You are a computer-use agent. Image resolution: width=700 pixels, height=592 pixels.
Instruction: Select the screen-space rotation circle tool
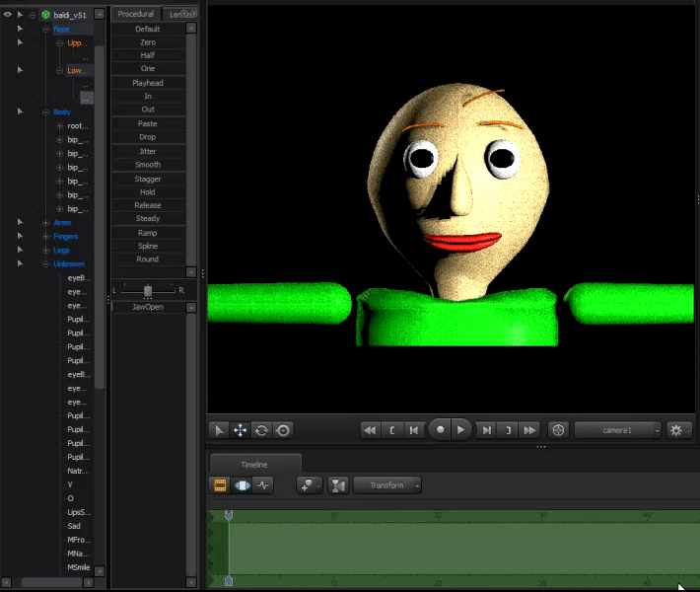(x=283, y=430)
